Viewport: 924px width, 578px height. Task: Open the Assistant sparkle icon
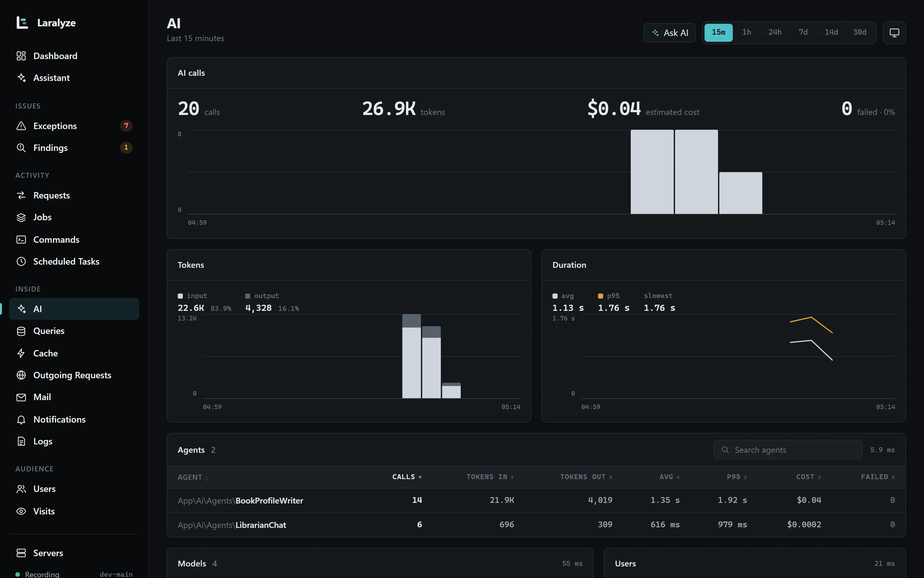(21, 78)
